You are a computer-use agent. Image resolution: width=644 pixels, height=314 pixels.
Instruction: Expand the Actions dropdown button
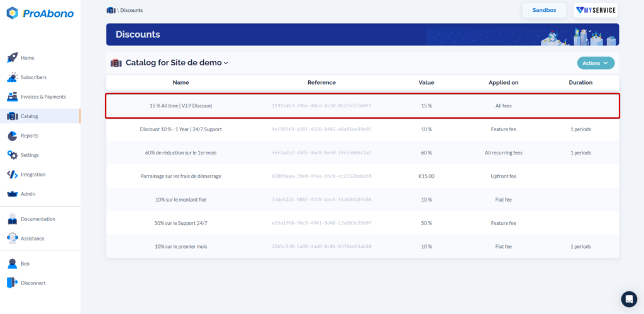click(596, 63)
